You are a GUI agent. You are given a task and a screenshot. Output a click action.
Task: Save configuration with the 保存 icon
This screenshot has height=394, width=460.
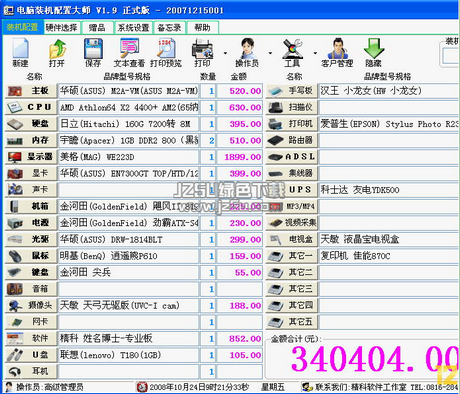(93, 53)
